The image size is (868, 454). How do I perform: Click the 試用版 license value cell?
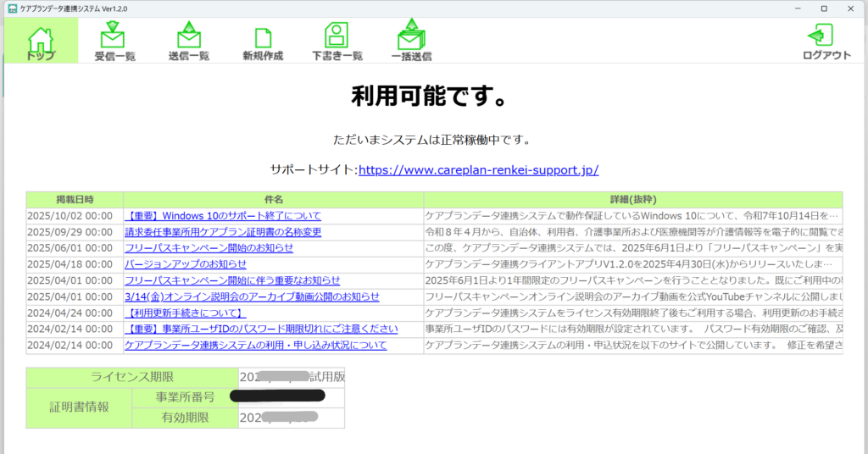coord(292,377)
